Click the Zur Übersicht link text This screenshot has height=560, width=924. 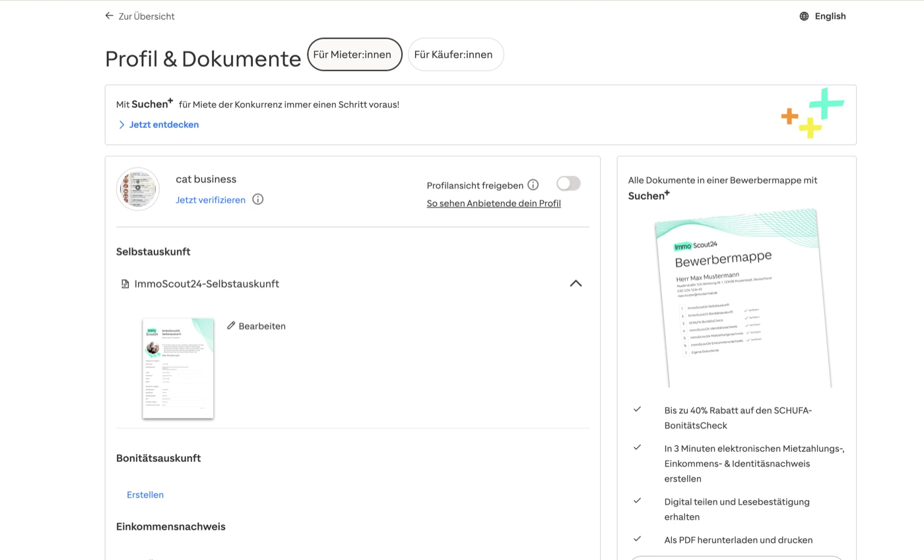(x=147, y=16)
